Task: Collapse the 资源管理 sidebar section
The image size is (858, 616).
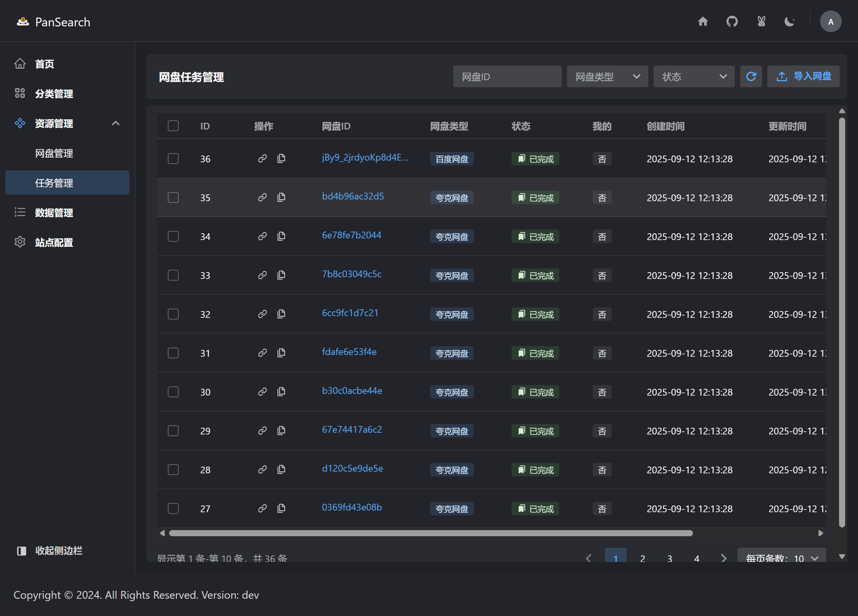Action: (115, 123)
